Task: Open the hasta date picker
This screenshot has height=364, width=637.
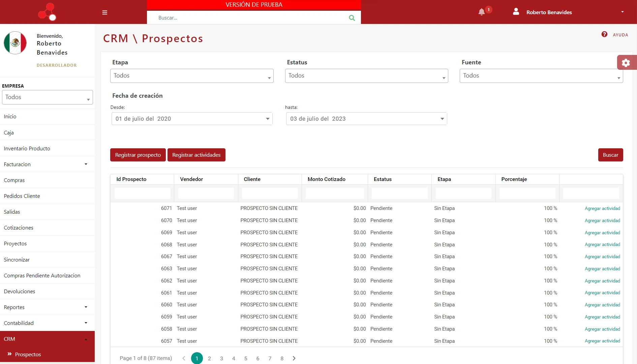Action: click(367, 119)
